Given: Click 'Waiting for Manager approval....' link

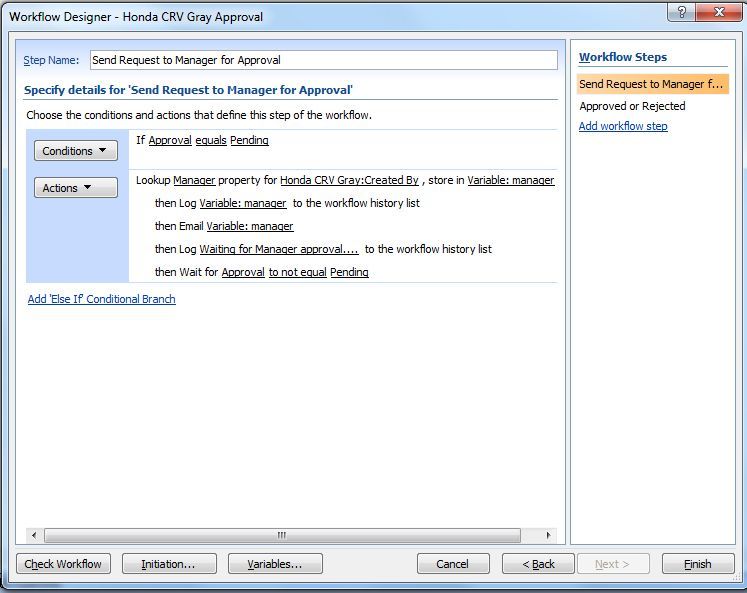Looking at the screenshot, I should pyautogui.click(x=279, y=249).
